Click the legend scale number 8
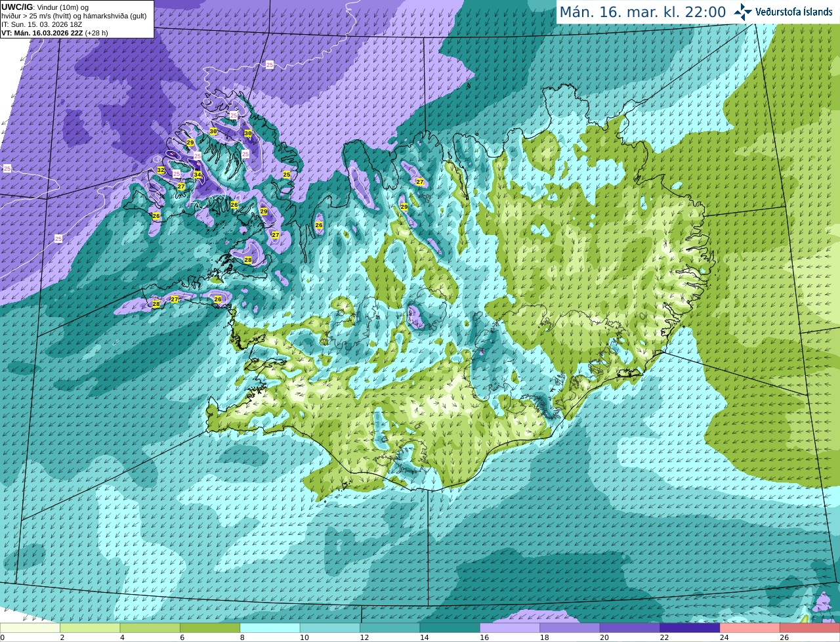 tap(241, 637)
